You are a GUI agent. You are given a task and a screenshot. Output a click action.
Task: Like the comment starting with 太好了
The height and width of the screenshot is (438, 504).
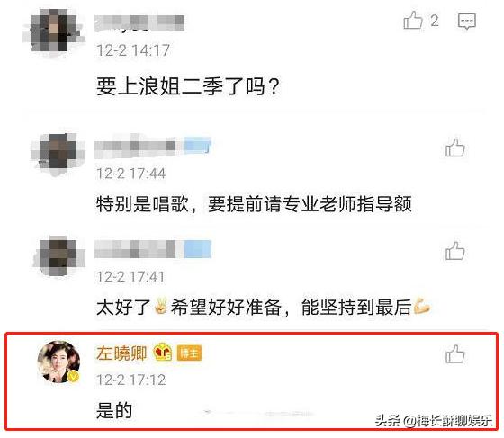click(454, 250)
